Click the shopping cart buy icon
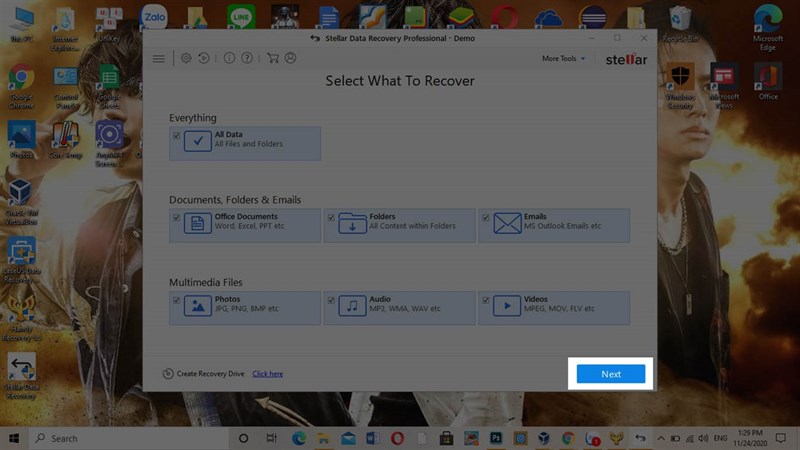The width and height of the screenshot is (800, 450). click(x=273, y=58)
